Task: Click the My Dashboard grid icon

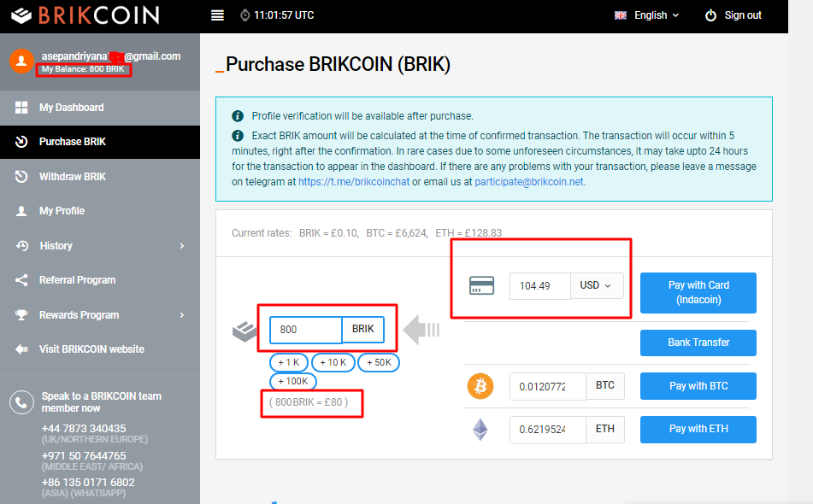Action: pyautogui.click(x=21, y=108)
